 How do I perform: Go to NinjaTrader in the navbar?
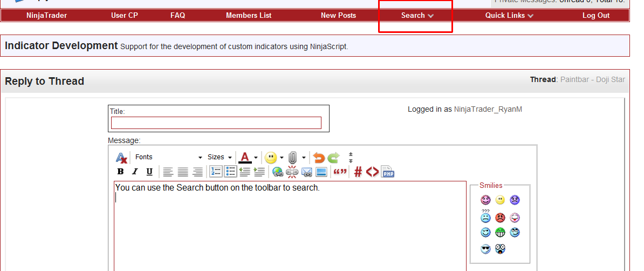click(x=46, y=15)
